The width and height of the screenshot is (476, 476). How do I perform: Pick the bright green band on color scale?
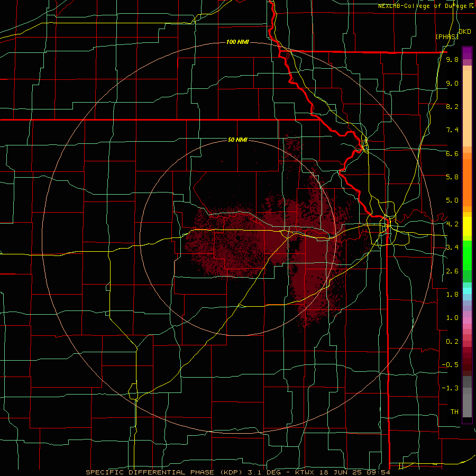467,255
